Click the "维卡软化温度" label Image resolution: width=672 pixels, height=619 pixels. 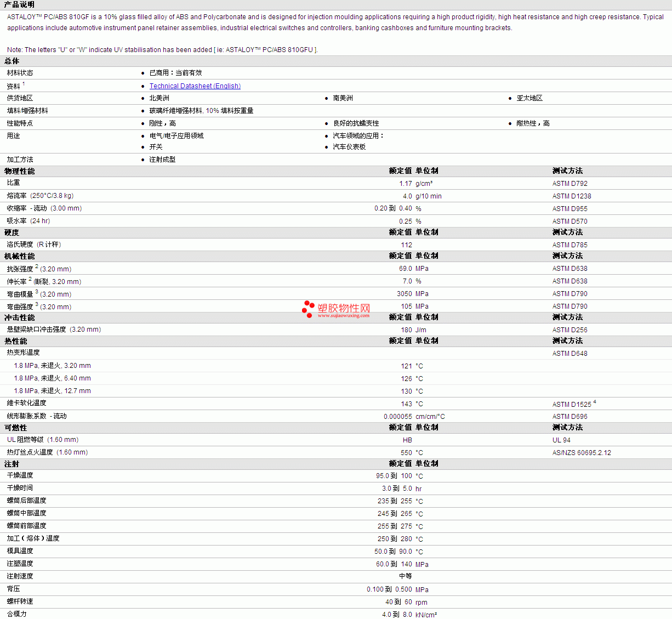(26, 403)
